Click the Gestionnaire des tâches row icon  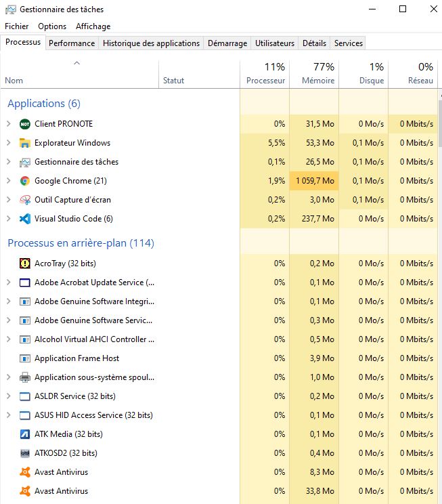point(25,162)
